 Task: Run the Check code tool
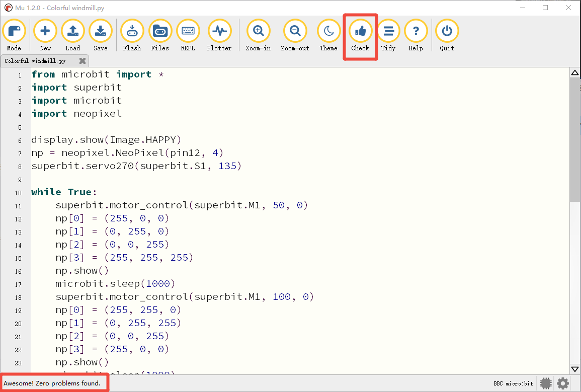point(360,36)
